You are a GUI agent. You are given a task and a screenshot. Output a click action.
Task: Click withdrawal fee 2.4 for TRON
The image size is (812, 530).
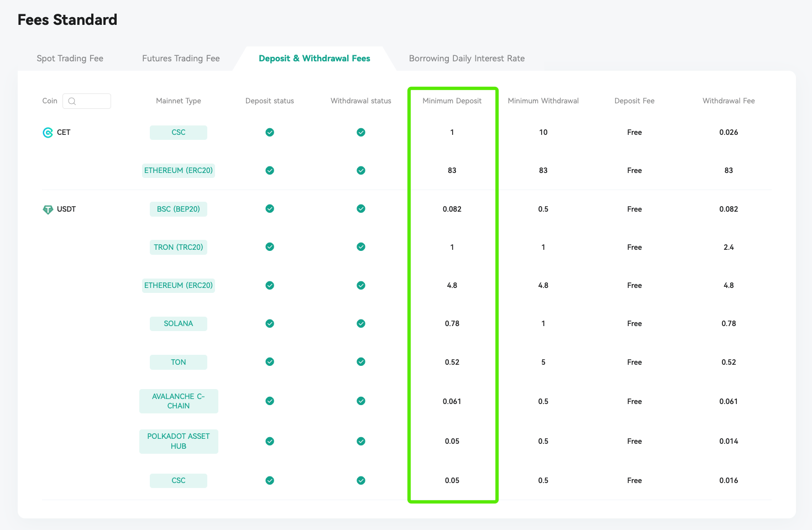(729, 248)
